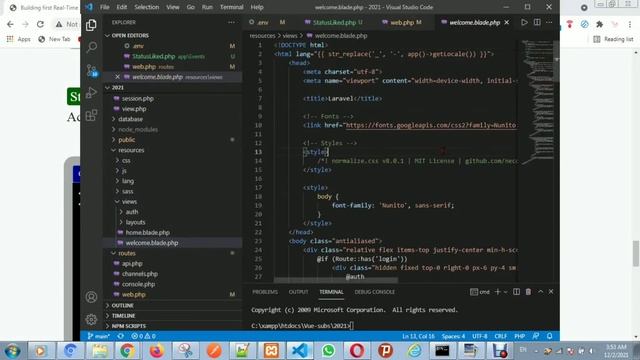This screenshot has width=640, height=360.
Task: Open editor More Actions ellipsis
Action: tap(549, 22)
